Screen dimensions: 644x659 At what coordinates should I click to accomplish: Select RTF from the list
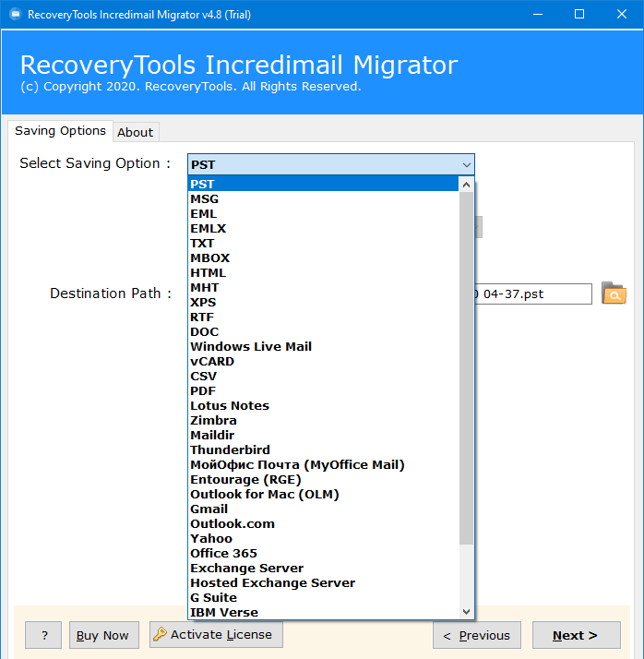coord(323,317)
